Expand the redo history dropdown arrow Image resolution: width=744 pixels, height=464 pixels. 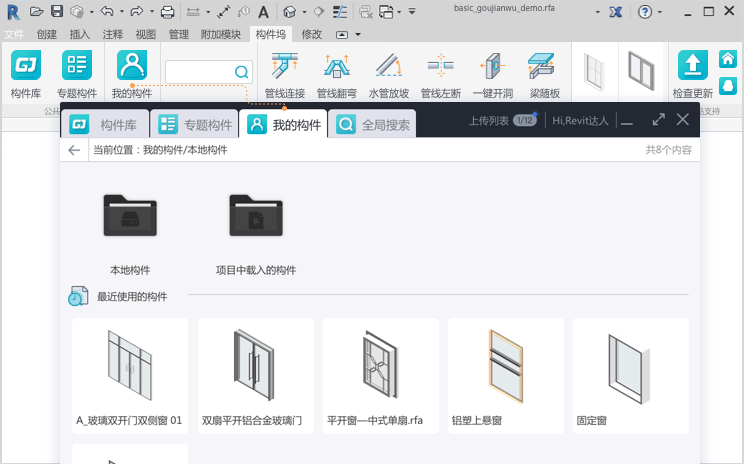(151, 12)
